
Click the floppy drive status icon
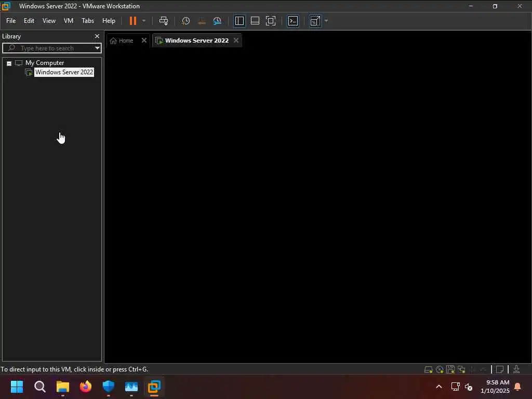[450, 369]
